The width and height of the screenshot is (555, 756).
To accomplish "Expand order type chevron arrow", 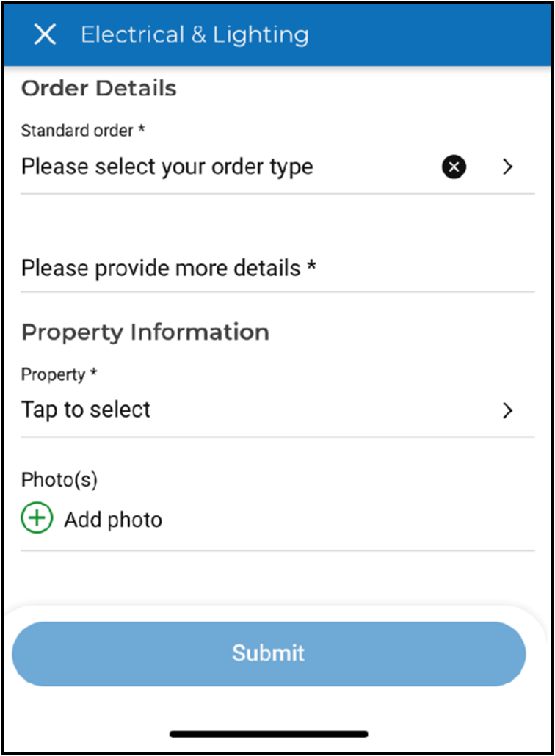I will 507,167.
